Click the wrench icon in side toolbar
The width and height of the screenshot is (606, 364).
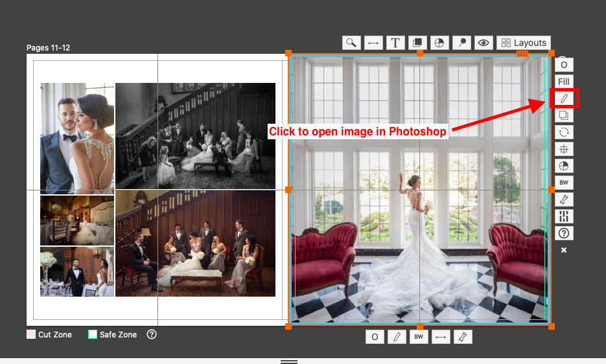click(x=564, y=199)
